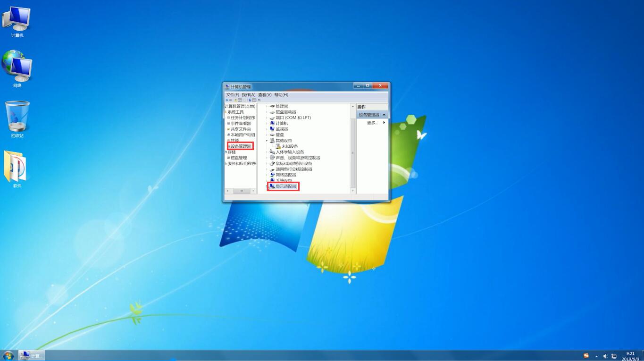Click the 共享文件夹 folder icon

tap(228, 129)
